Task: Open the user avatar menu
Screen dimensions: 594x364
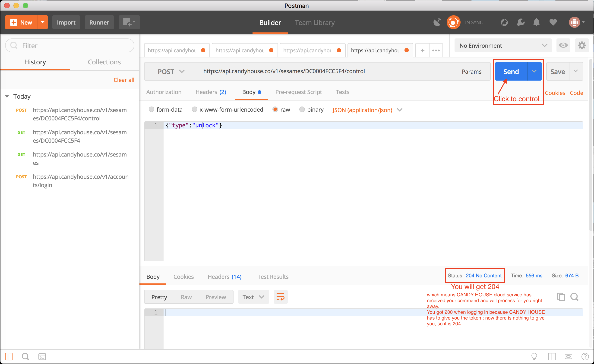Action: point(577,22)
